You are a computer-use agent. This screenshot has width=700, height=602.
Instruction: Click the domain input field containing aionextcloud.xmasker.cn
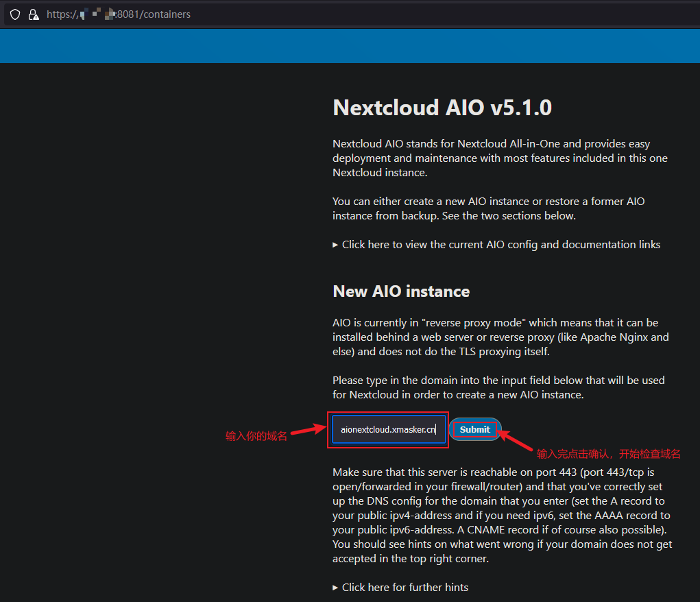point(389,430)
